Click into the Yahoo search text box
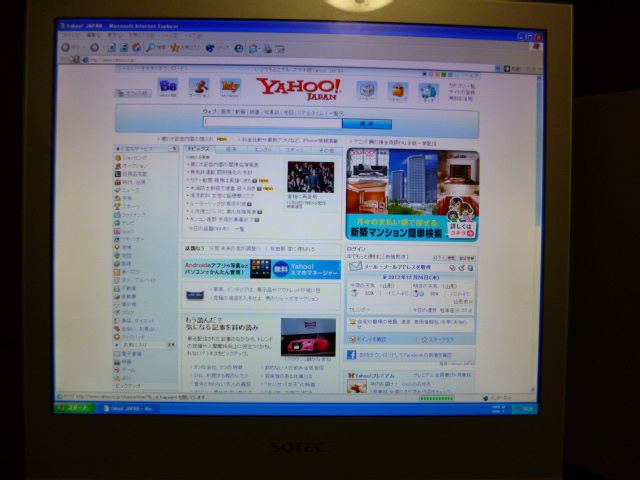Screen dimensions: 640x480 pos(273,122)
